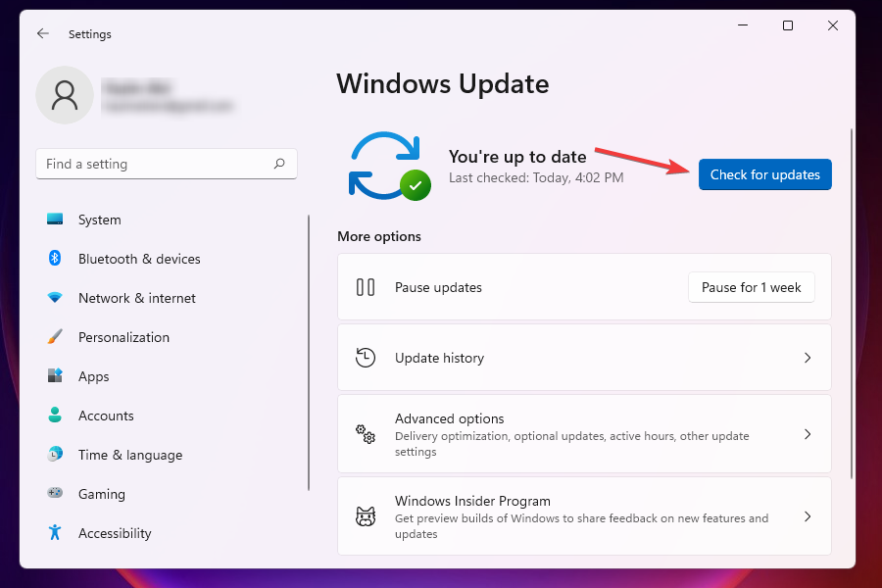Click the 'Settings' window title text
882x588 pixels.
(90, 34)
